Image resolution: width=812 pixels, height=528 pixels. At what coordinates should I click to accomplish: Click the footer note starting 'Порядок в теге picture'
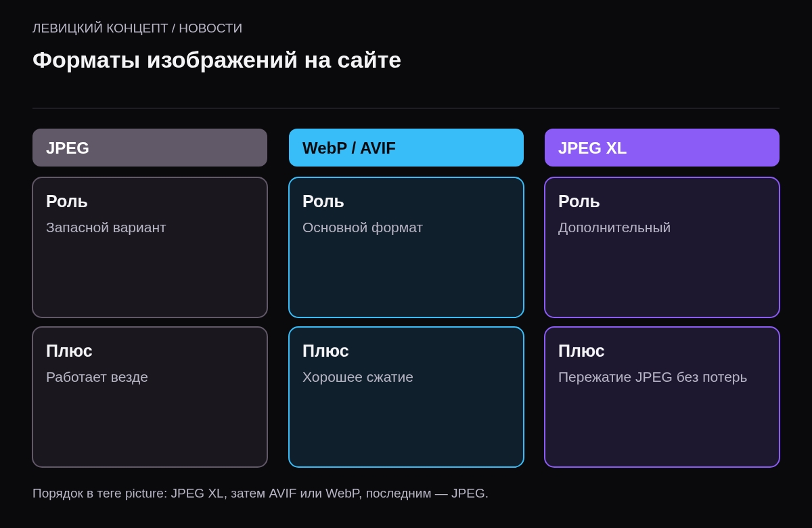(x=261, y=493)
